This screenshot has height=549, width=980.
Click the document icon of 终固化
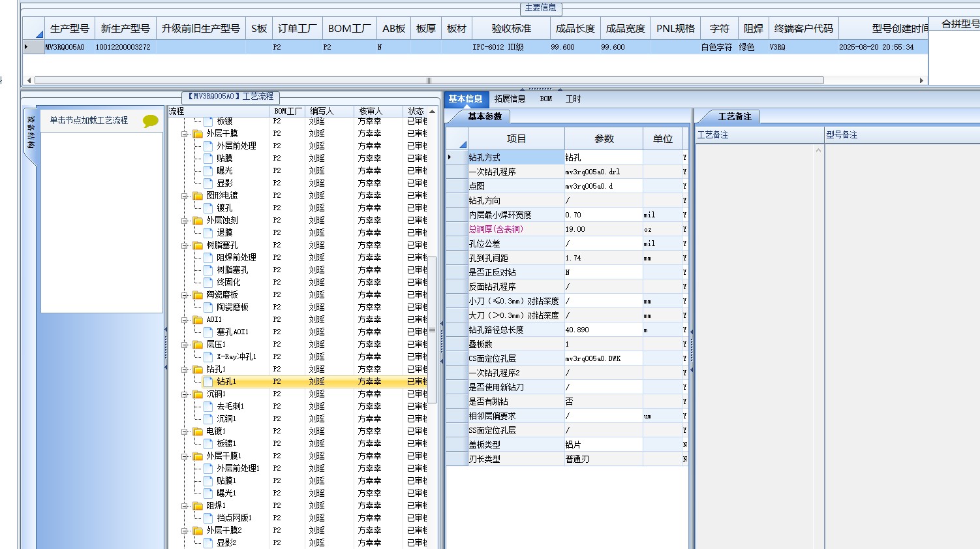pos(208,283)
